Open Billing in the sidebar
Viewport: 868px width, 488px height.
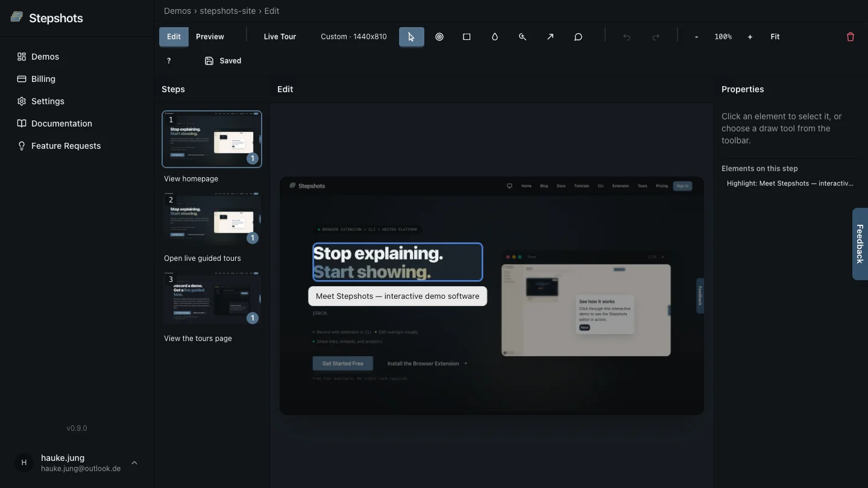[x=43, y=79]
